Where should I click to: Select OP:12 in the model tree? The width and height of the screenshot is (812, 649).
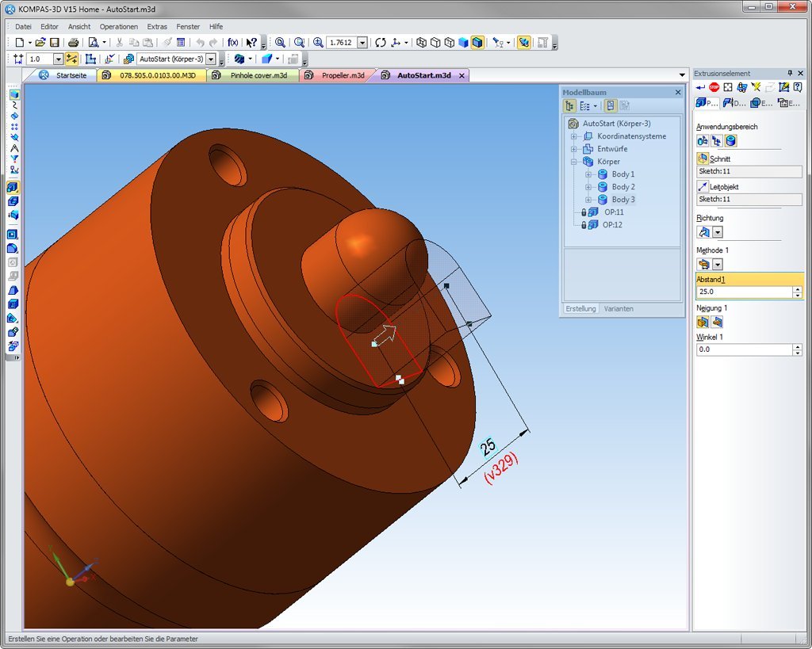[612, 225]
